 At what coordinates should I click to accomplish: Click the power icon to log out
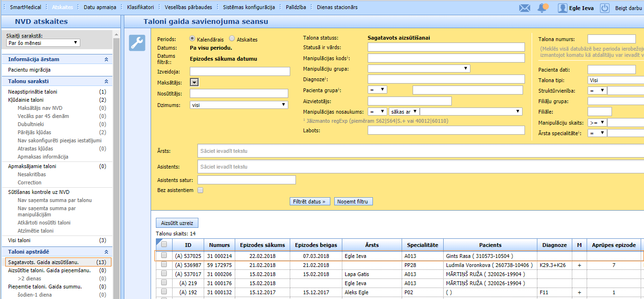pos(604,8)
